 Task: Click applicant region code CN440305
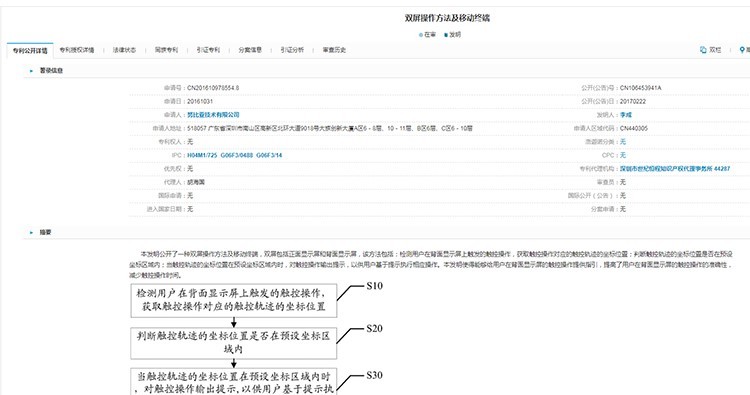[x=634, y=129]
